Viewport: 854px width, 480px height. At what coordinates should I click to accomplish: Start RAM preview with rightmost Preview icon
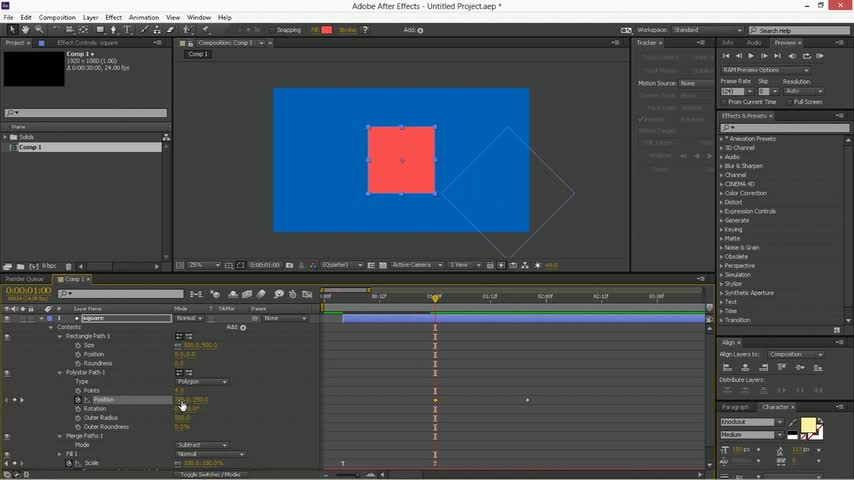(x=820, y=56)
